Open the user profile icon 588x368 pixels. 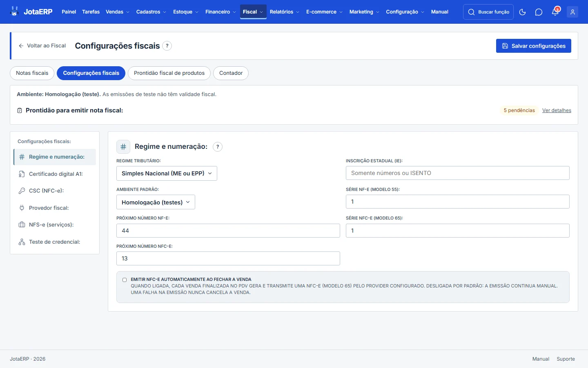click(572, 12)
